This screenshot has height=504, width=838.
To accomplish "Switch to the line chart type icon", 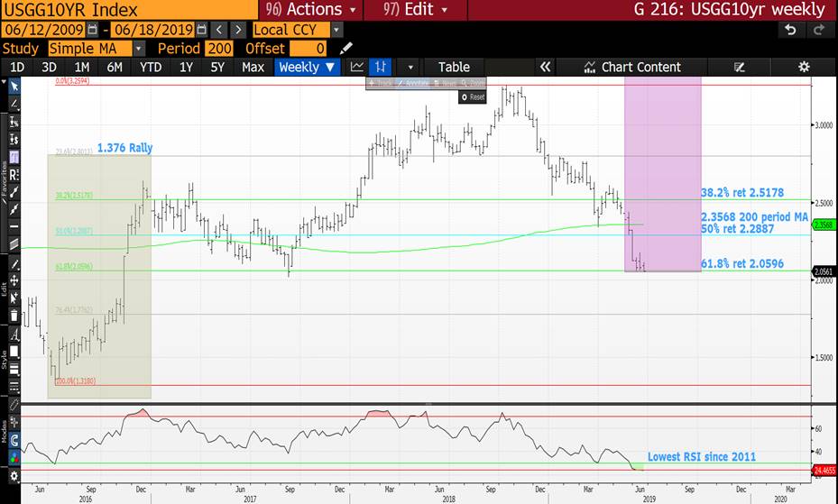I will point(356,67).
